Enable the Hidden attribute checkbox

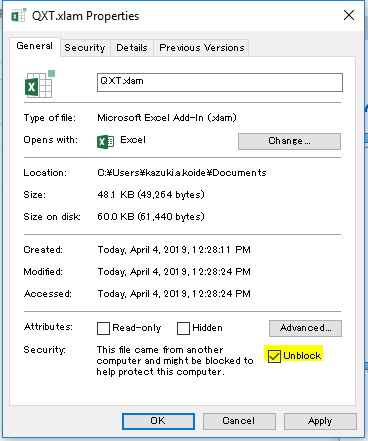183,328
